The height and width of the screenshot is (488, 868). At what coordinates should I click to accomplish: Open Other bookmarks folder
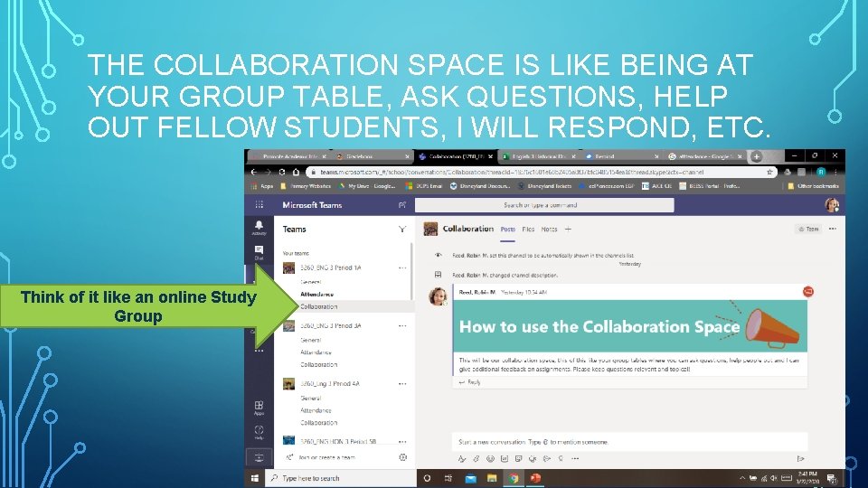pos(813,186)
